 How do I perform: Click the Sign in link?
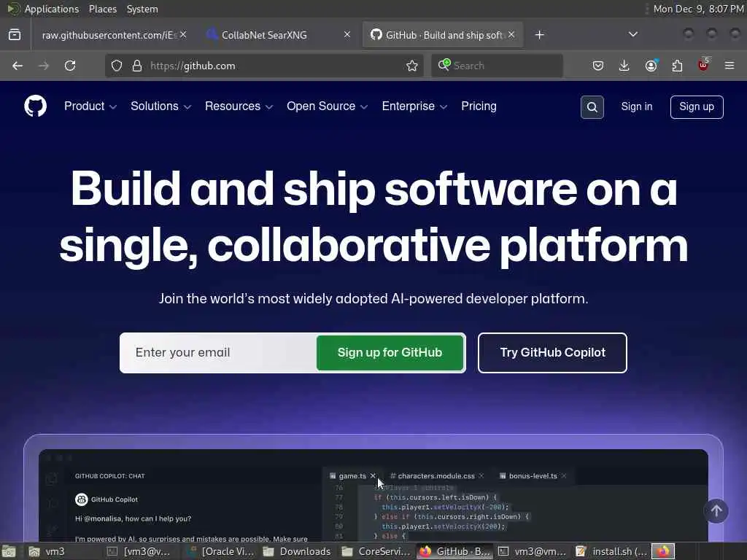[x=636, y=106]
